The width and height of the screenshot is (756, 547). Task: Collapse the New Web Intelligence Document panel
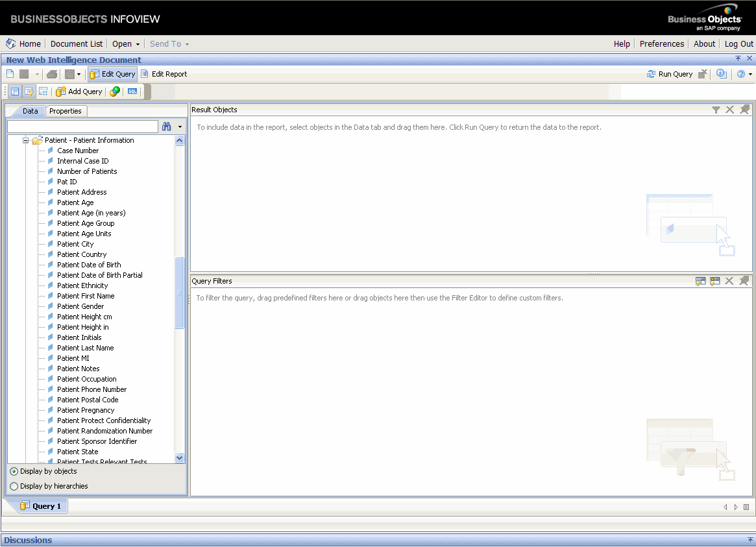[x=738, y=58]
